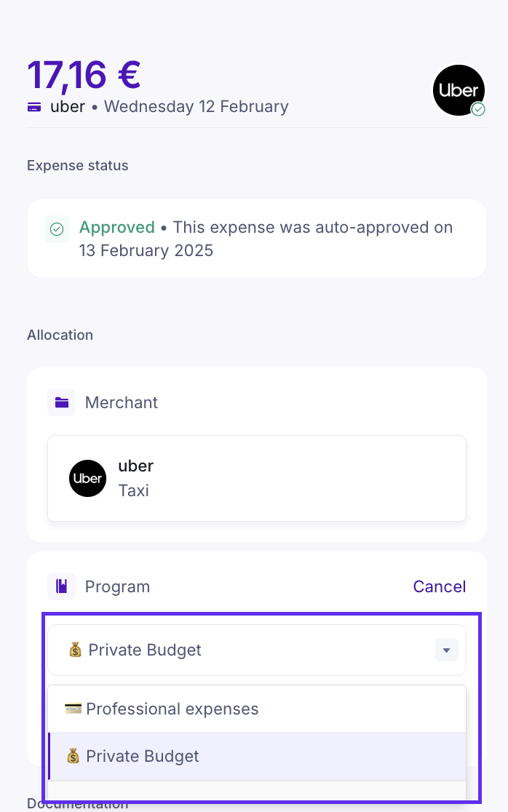Click the large Uber logo at top right
Screen dimensions: 508x812
(459, 90)
